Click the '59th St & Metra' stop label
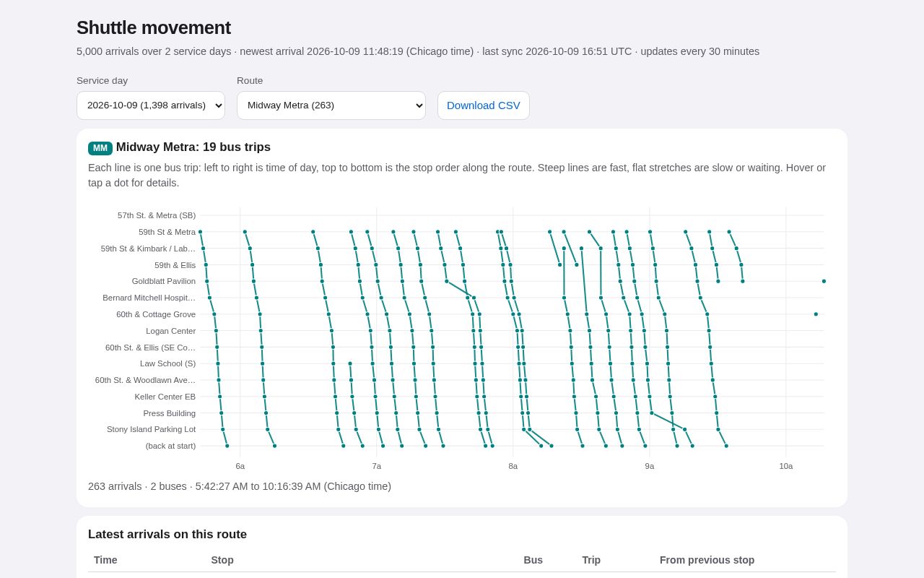This screenshot has width=924, height=578. coord(167,232)
